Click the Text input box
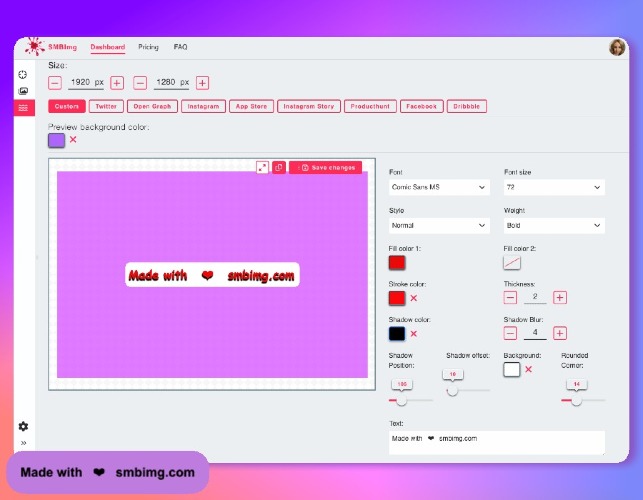 [497, 443]
